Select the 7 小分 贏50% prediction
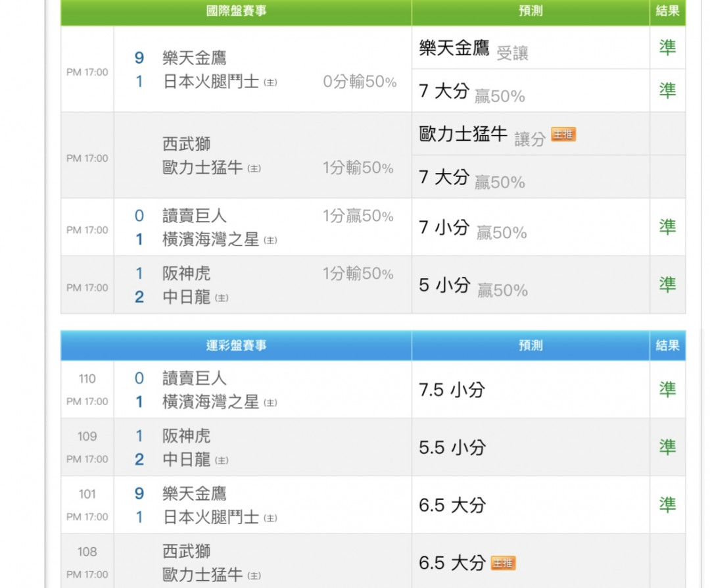The width and height of the screenshot is (710, 588). point(473,229)
